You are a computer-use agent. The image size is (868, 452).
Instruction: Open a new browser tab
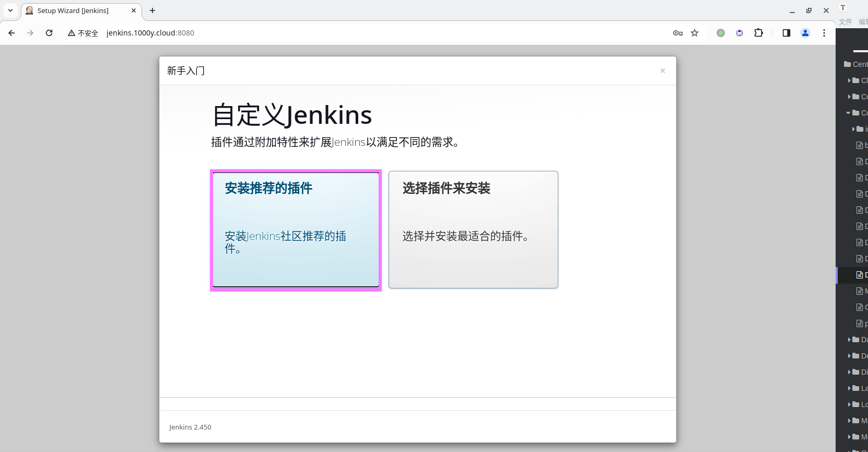point(153,10)
